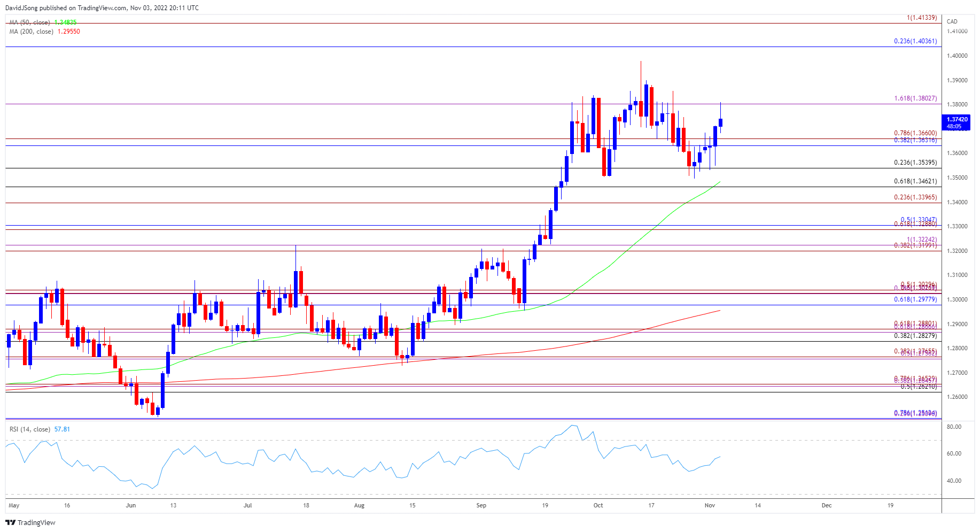Click the '15' date label after Aug
This screenshot has height=532, width=980.
coord(412,505)
